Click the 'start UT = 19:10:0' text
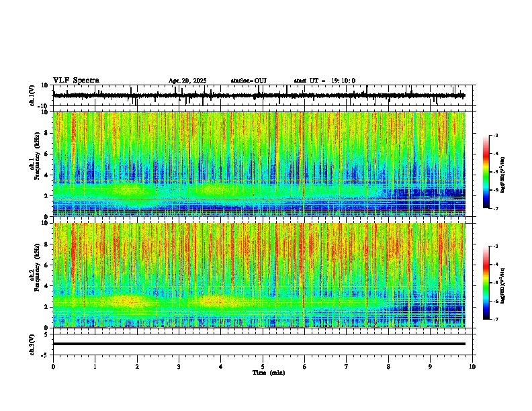 (324, 81)
